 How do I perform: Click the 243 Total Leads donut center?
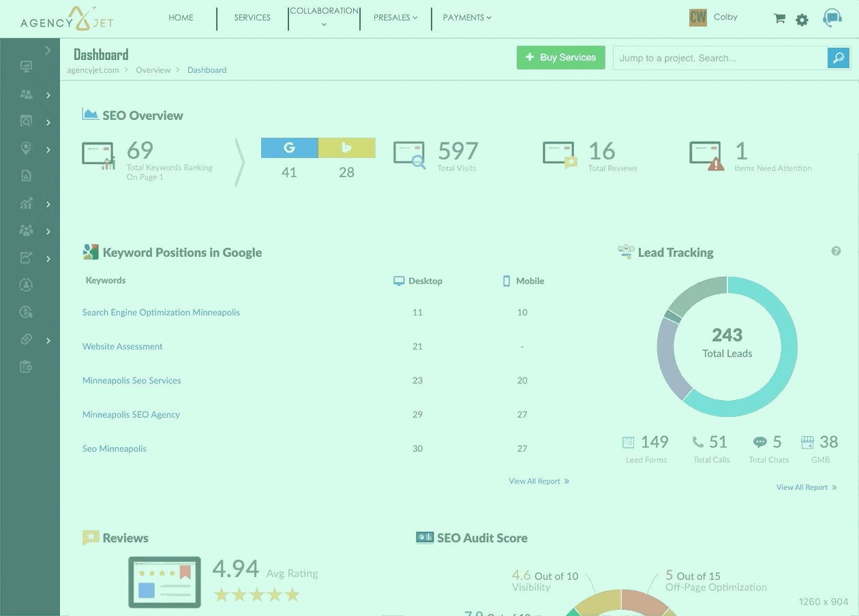(727, 343)
